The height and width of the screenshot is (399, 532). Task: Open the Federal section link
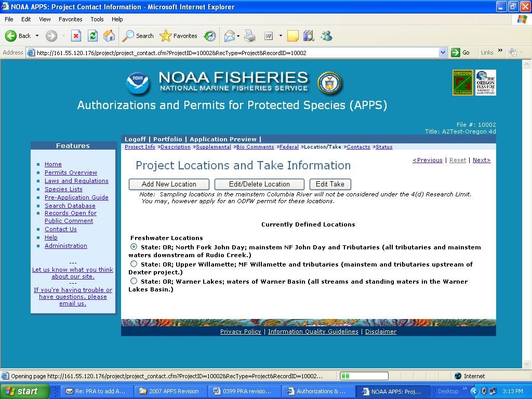click(x=289, y=147)
